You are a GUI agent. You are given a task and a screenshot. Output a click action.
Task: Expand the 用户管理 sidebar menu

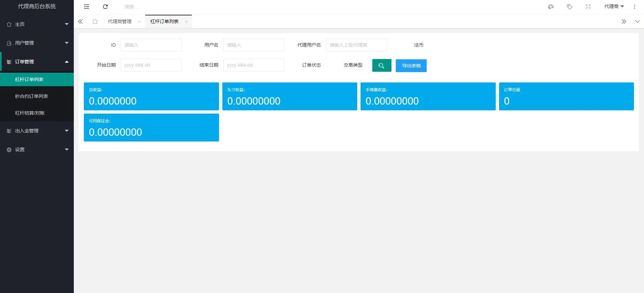[37, 43]
